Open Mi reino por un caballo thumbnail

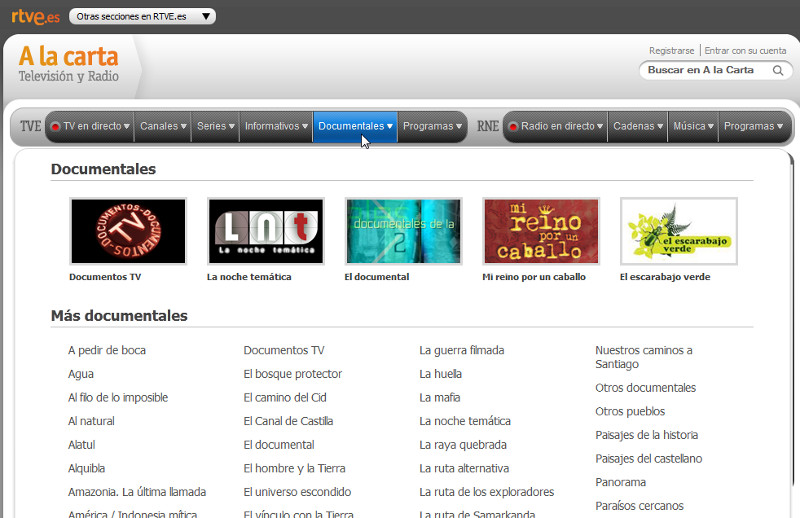(x=541, y=231)
